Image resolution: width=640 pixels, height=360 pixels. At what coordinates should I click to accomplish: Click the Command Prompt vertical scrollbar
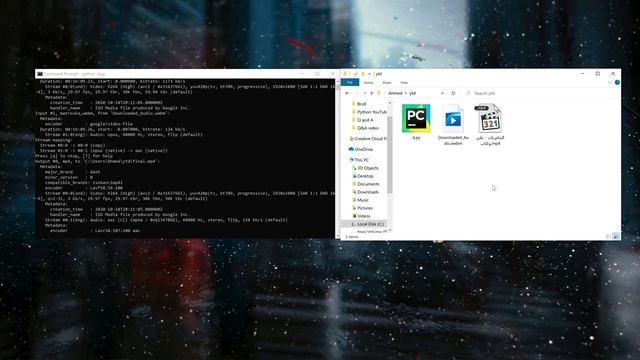337,158
